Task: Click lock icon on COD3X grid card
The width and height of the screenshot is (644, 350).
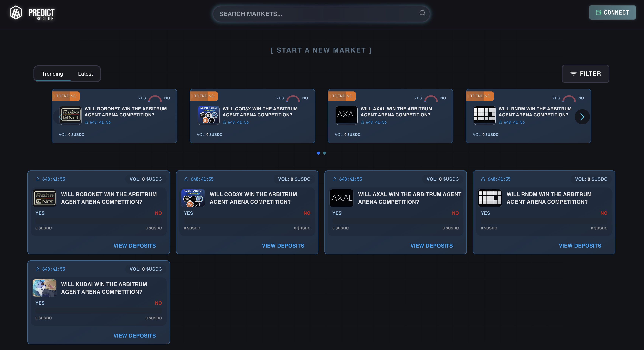Action: [x=186, y=179]
